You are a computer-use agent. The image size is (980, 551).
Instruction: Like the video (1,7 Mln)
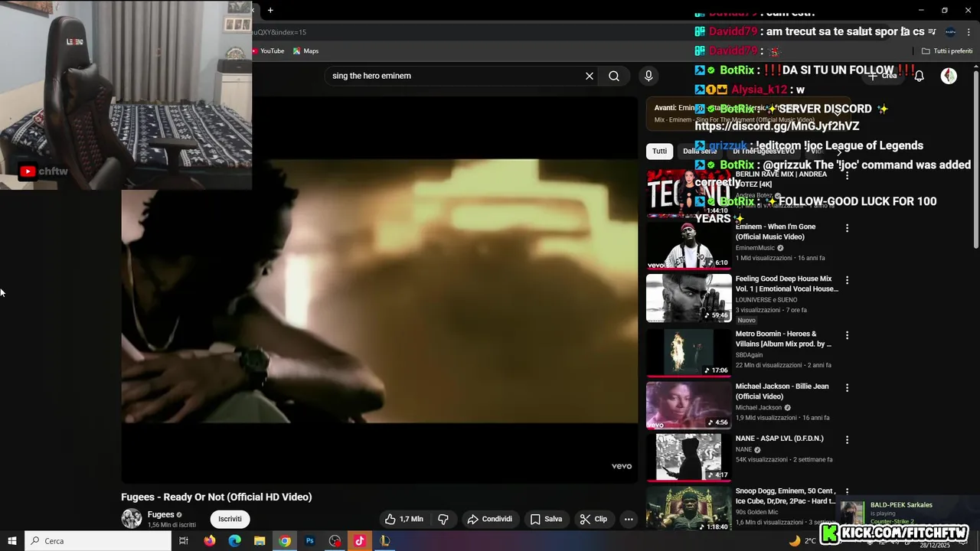coord(405,519)
